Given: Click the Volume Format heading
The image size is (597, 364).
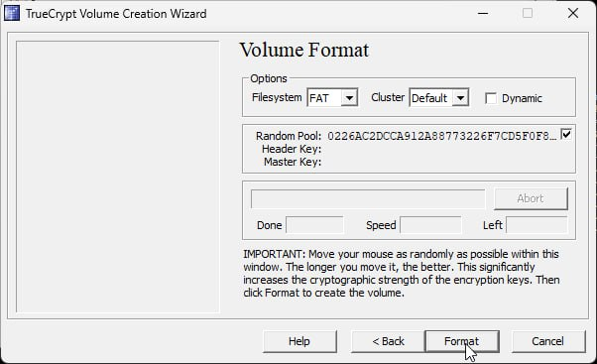Looking at the screenshot, I should point(304,50).
